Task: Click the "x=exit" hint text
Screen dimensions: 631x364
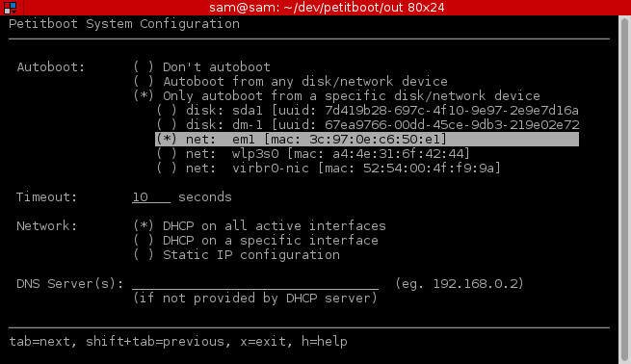Action: 266,342
